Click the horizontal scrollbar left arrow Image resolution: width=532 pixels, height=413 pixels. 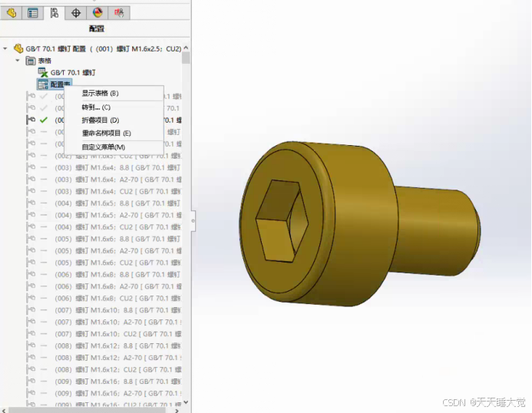click(x=4, y=410)
